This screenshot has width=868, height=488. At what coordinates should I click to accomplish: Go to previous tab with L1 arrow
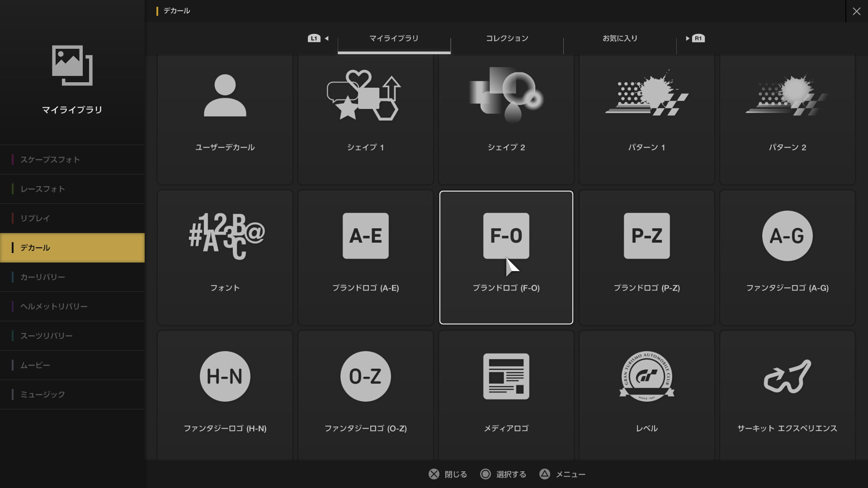[318, 38]
